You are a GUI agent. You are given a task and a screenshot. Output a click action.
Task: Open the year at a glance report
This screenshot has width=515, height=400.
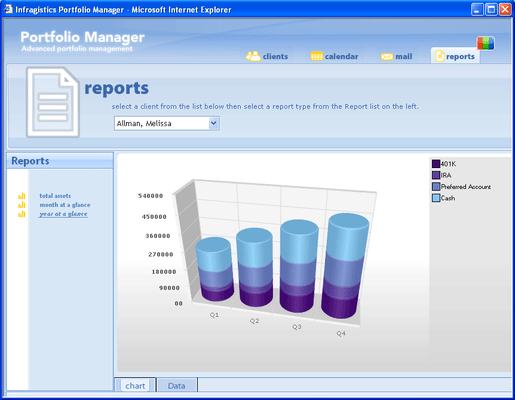coord(63,214)
